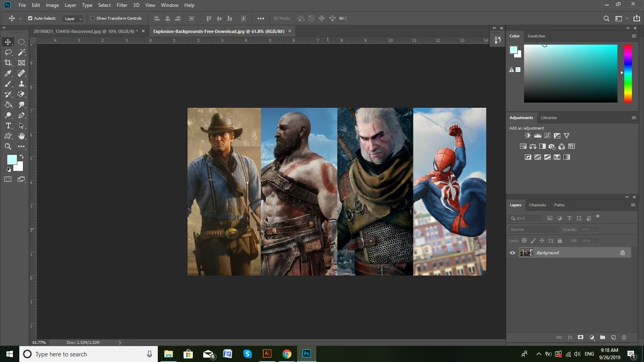Reset default foreground and background colors
Screen dimensions: 644x362
pyautogui.click(x=9, y=170)
